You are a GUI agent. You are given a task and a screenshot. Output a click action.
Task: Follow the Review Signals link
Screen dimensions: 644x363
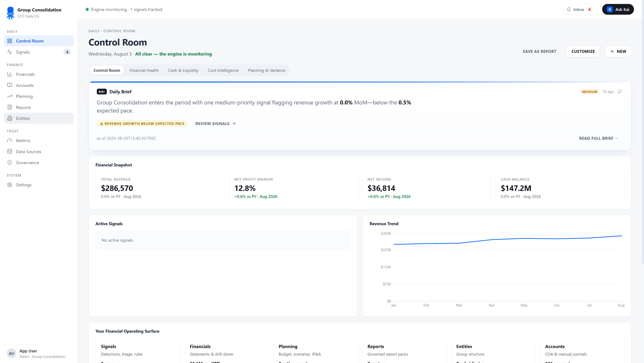tap(215, 123)
